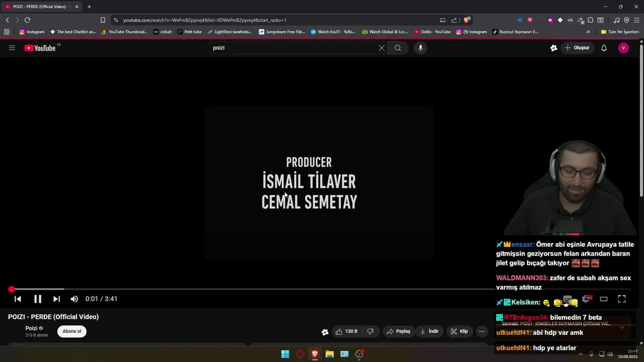Image resolution: width=644 pixels, height=362 pixels.
Task: Open the Petit tube bookmark
Action: point(189,32)
